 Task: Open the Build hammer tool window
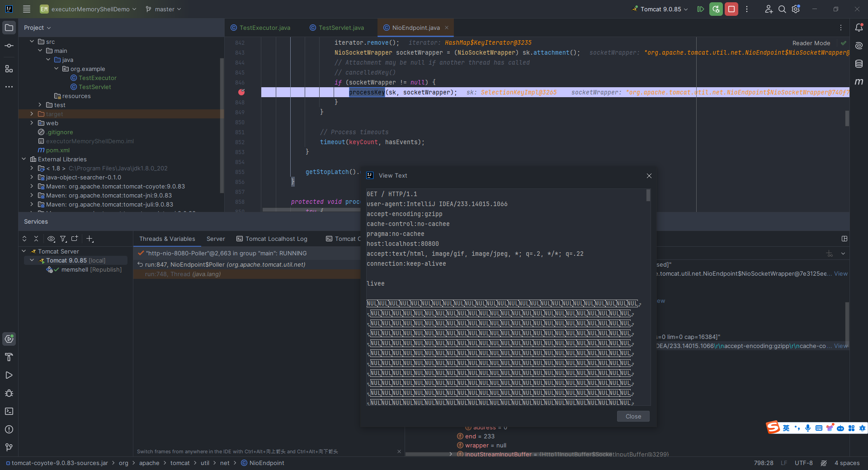[9, 357]
